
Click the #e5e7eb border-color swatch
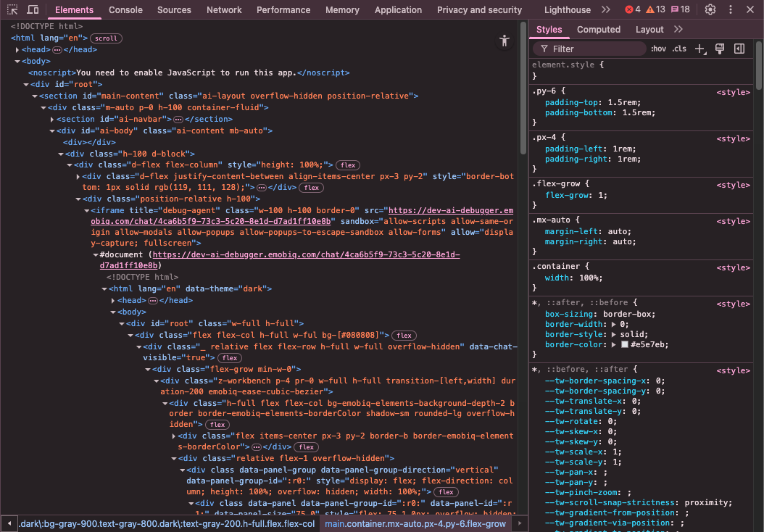pyautogui.click(x=624, y=345)
